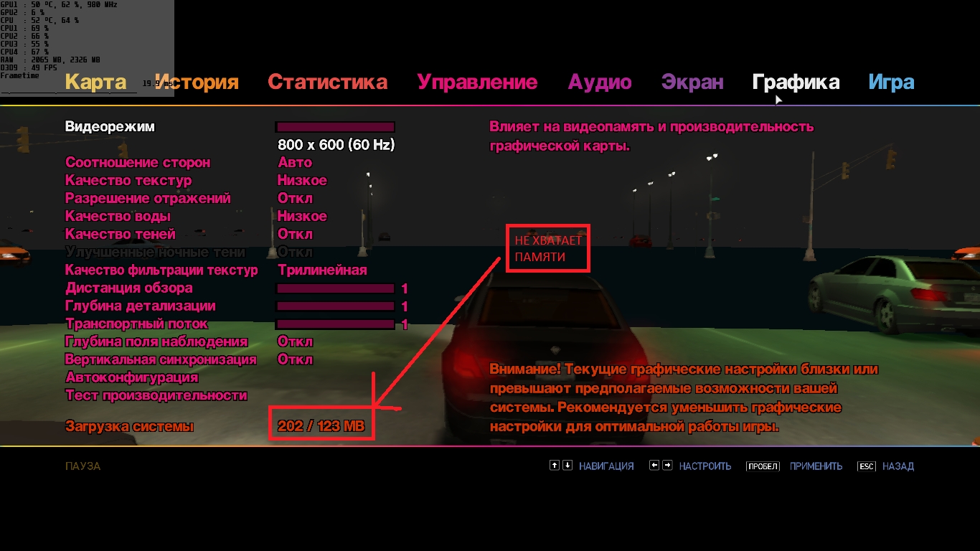Select the Качество воды setting

pos(118,217)
